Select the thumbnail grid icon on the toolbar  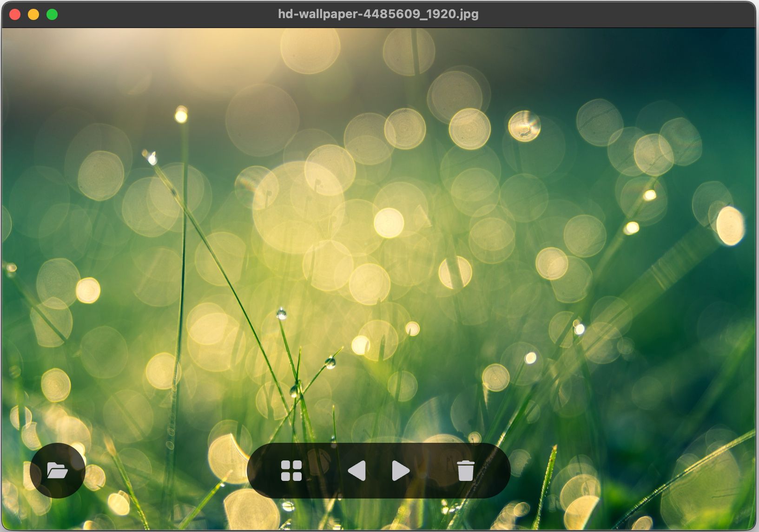coord(292,471)
